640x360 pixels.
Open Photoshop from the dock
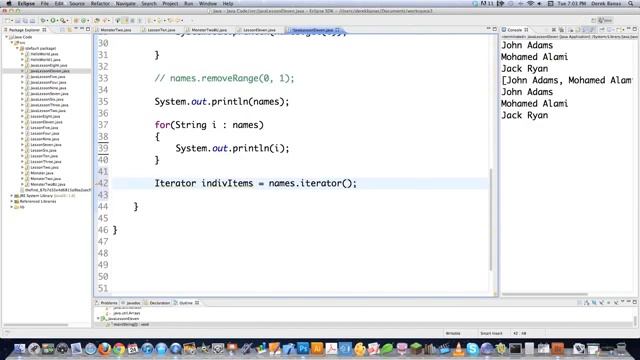303,348
